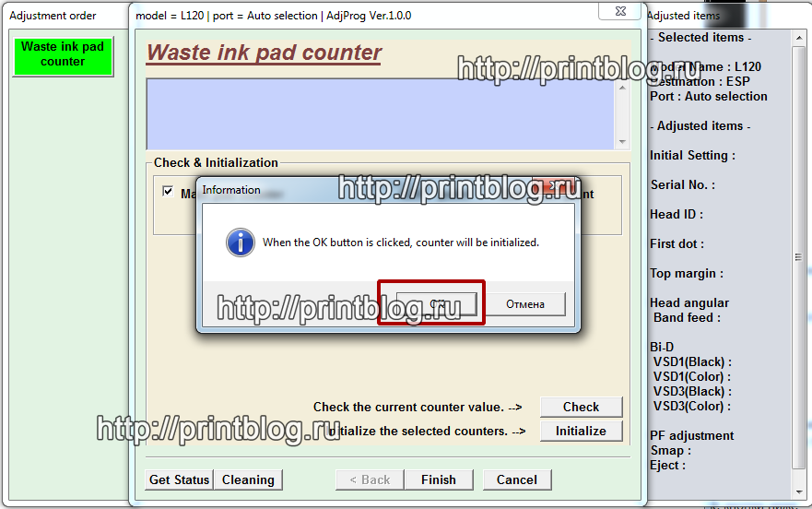Click the disabled Back button
The image size is (812, 509).
371,479
